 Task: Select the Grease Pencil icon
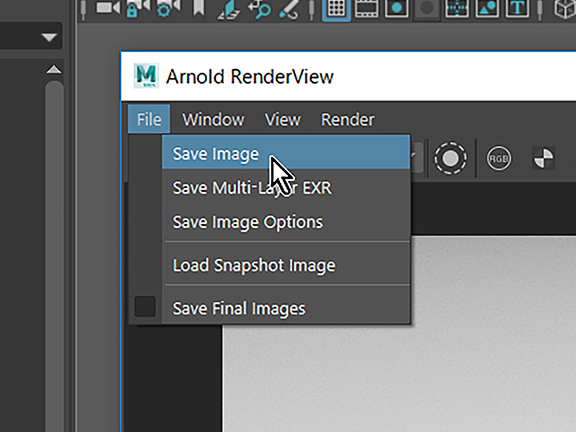(x=289, y=9)
